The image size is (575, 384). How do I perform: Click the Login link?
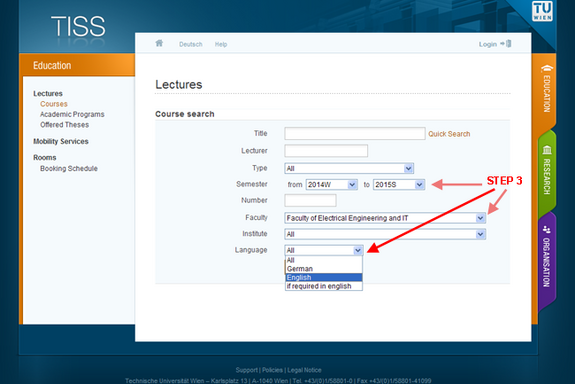coord(488,44)
